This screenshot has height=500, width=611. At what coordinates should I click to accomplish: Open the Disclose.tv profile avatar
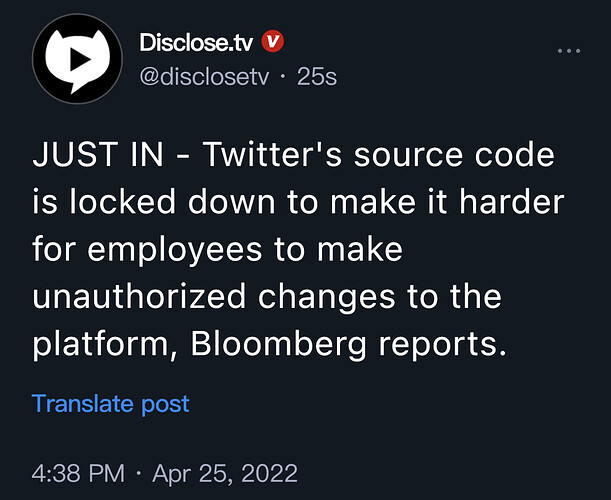(77, 59)
